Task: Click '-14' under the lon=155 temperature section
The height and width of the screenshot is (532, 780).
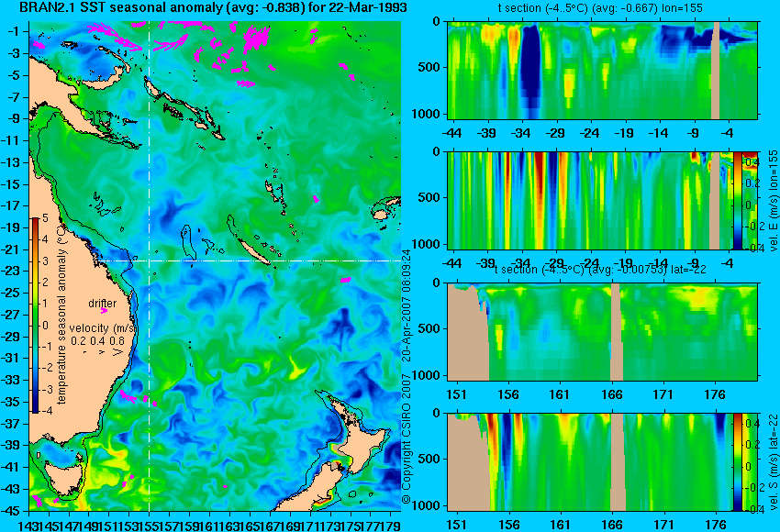Action: point(659,133)
